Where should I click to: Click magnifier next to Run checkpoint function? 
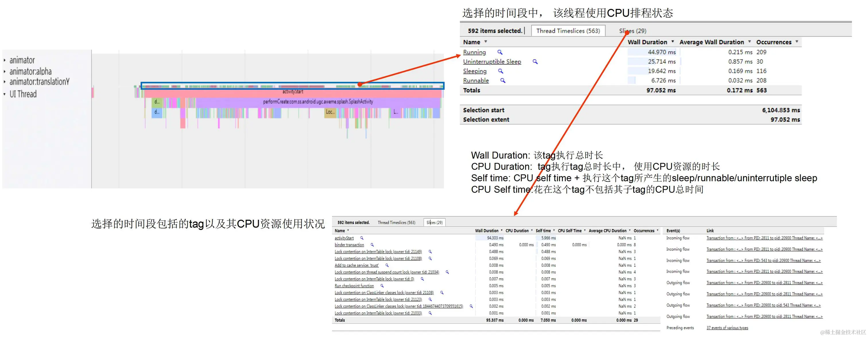(x=382, y=286)
